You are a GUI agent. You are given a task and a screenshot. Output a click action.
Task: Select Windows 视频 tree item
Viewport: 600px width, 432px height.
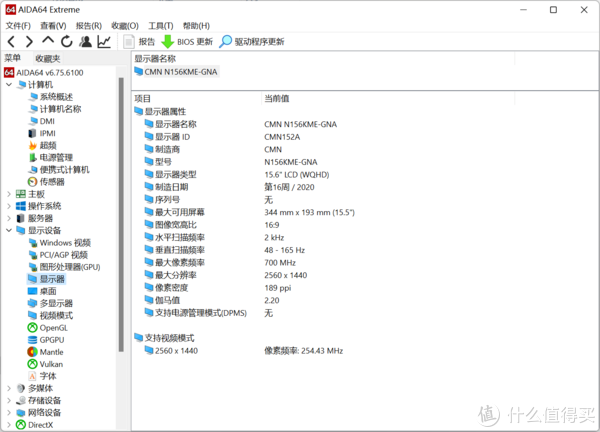click(x=60, y=243)
